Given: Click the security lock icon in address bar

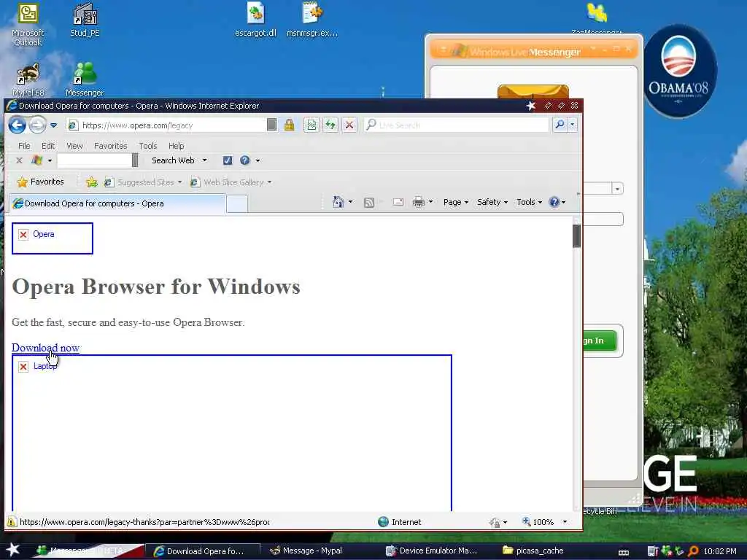Looking at the screenshot, I should tap(289, 125).
